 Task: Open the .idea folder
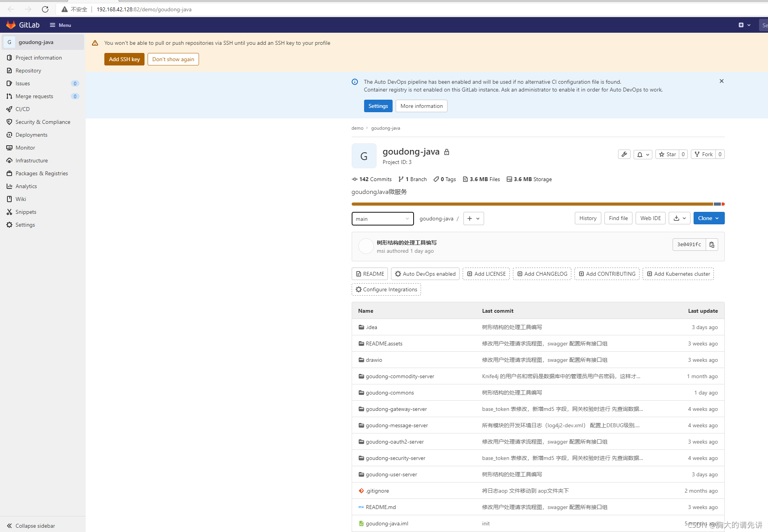pos(371,327)
